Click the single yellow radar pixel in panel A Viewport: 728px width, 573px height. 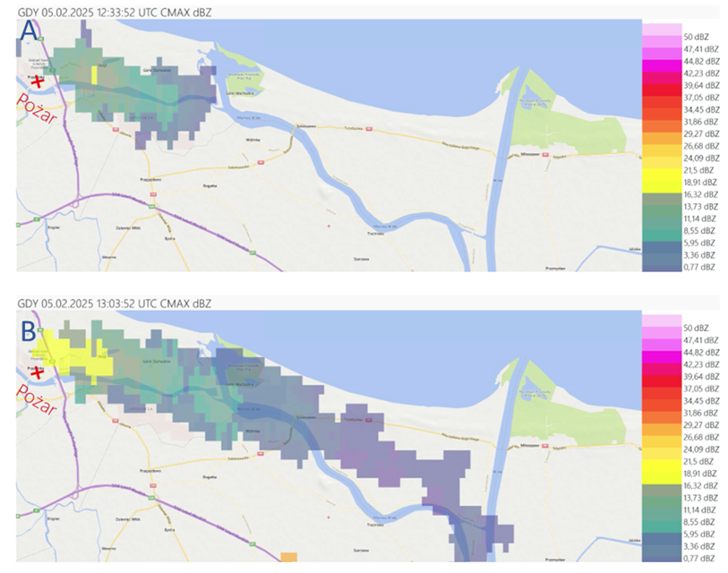click(94, 75)
